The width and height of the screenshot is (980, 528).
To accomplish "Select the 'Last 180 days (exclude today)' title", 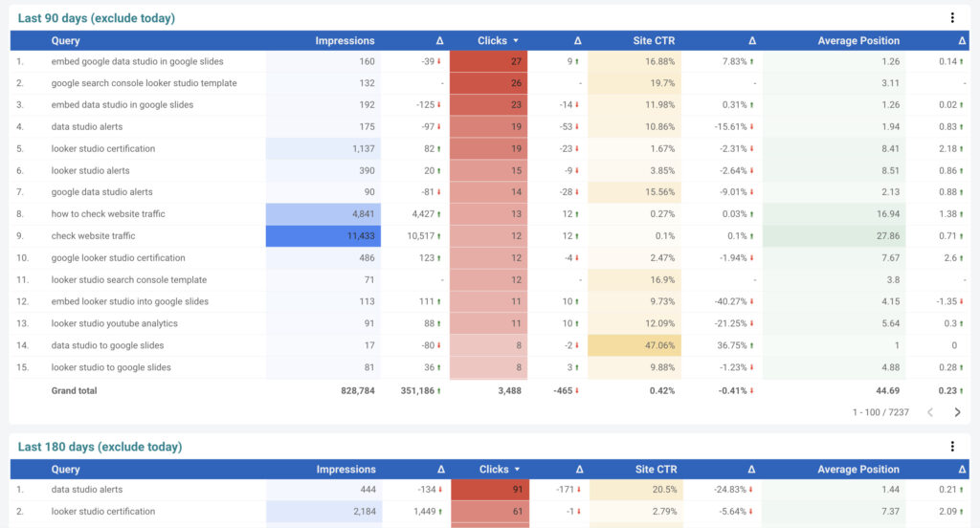I will pos(100,447).
